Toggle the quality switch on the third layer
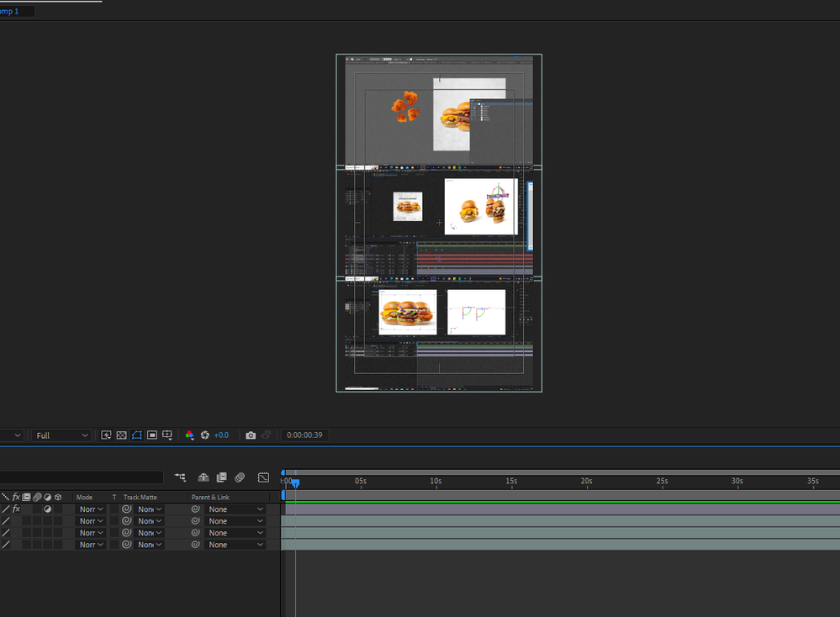Screen dimensions: 840x617 point(6,532)
